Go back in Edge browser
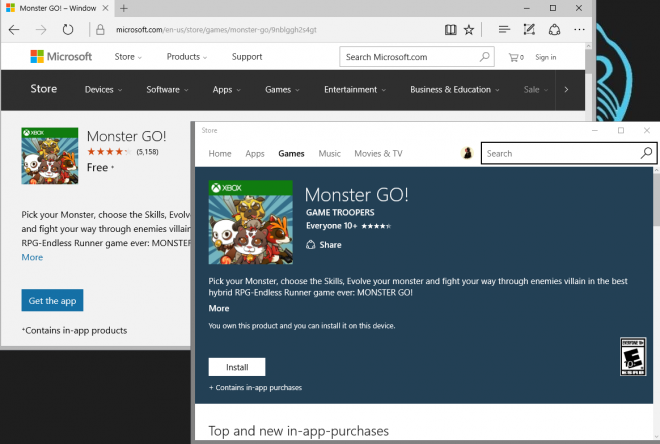Screen dimensions: 660x444 tap(14, 30)
